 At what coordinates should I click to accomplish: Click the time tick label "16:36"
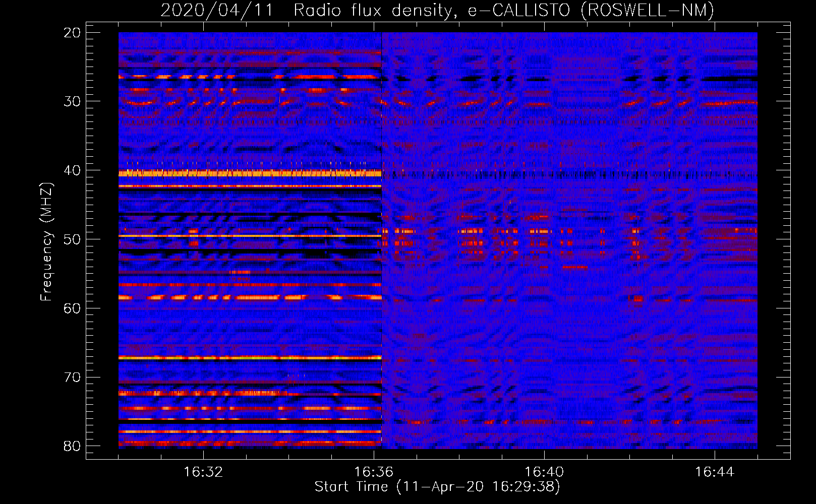click(374, 472)
